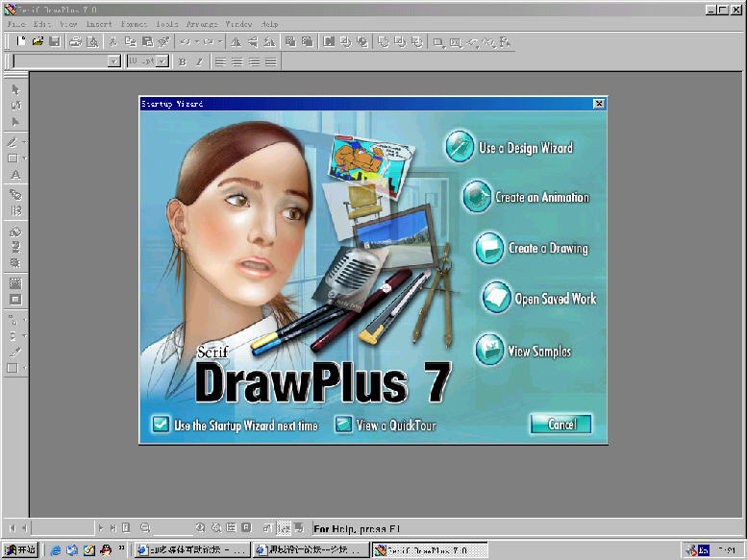
Task: Uncheck Use the Startup Wizard next time
Action: click(x=161, y=424)
